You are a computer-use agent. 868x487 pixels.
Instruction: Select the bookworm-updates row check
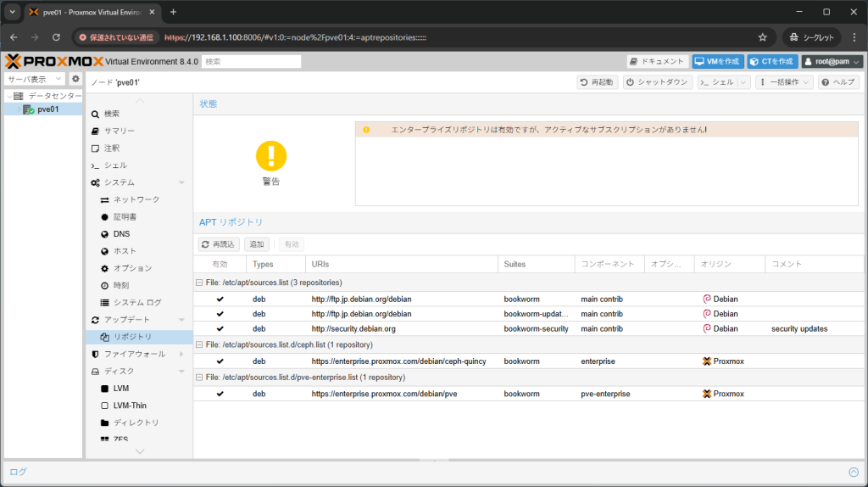tap(220, 314)
